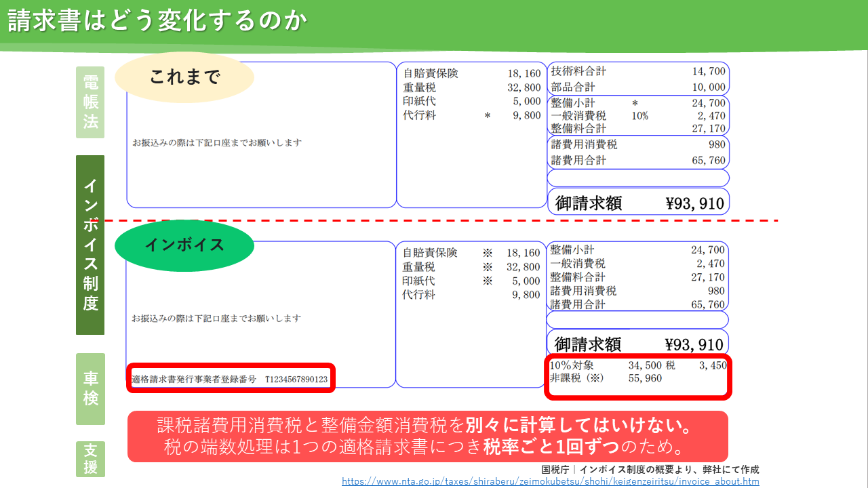Click the 非課税（※） 55,960 row
868x488 pixels.
coord(606,378)
